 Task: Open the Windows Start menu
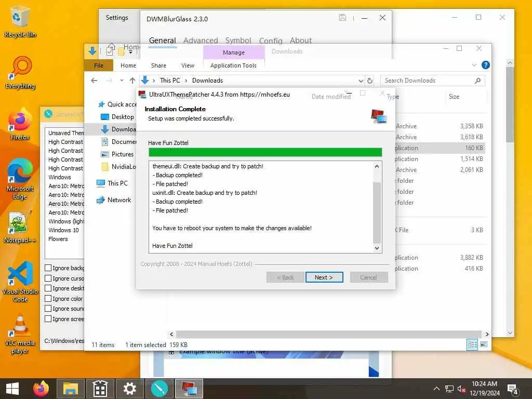click(12, 389)
